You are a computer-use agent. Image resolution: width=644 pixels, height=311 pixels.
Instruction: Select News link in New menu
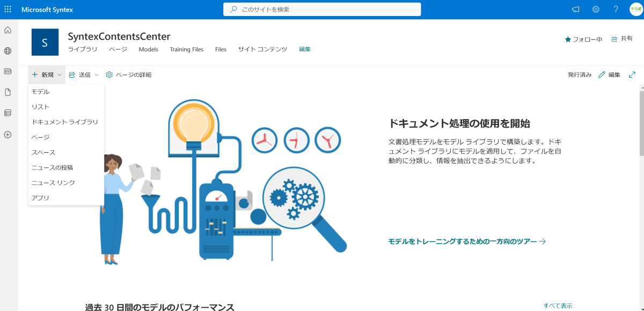click(66, 183)
